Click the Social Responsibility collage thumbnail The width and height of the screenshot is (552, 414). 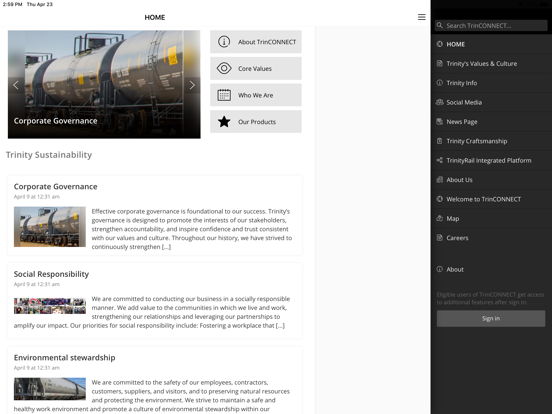click(x=50, y=306)
